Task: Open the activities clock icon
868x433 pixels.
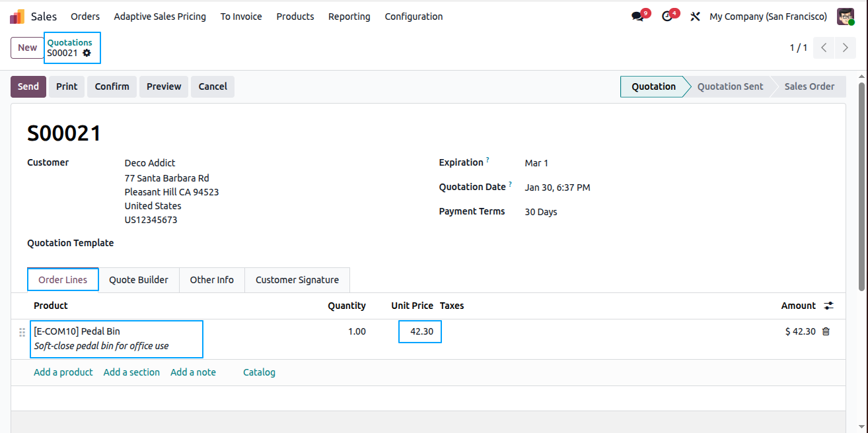Action: pyautogui.click(x=667, y=17)
